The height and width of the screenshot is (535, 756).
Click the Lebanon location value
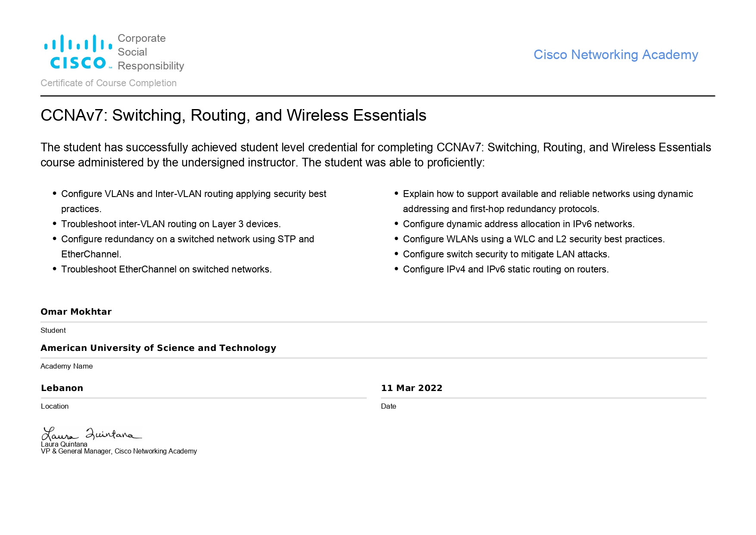(62, 388)
